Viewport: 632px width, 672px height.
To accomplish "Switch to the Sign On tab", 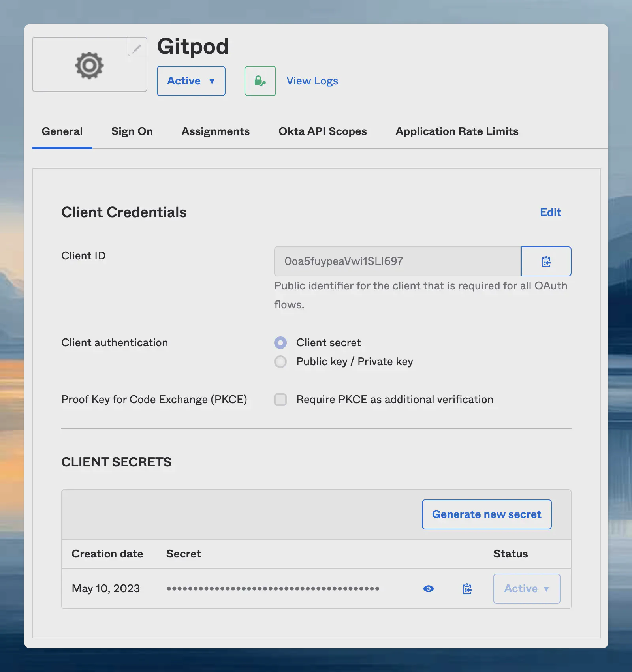I will [x=132, y=131].
